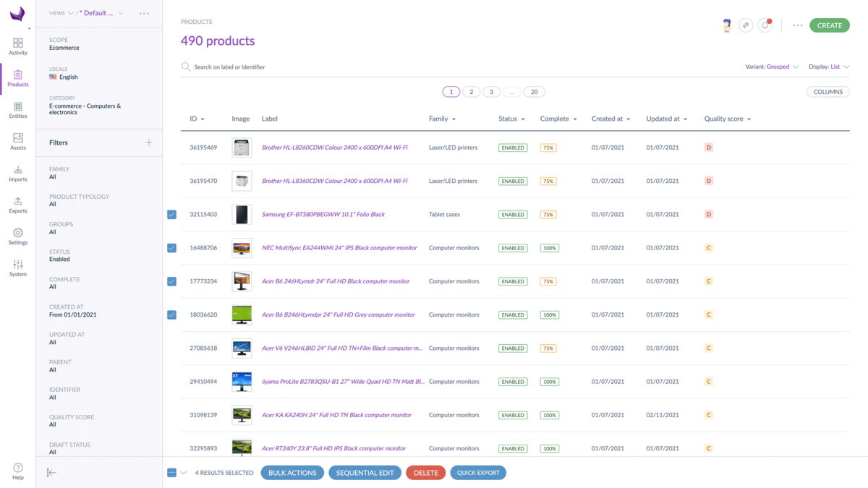The image size is (868, 488).
Task: Sort by the Quality score column
Action: tap(728, 119)
